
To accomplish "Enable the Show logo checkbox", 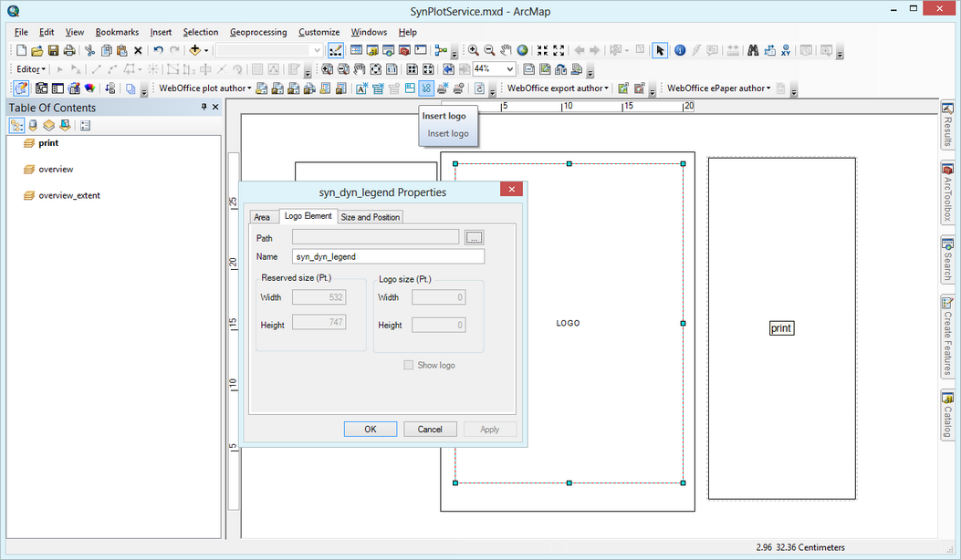I will point(409,365).
